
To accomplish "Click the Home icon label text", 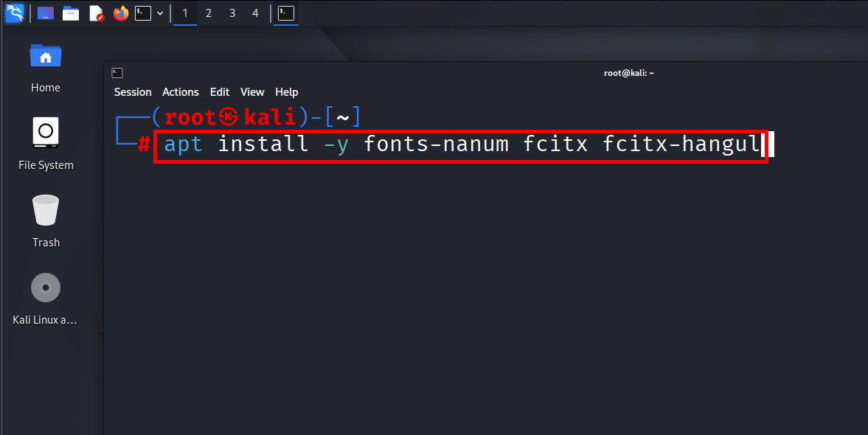I will (46, 88).
